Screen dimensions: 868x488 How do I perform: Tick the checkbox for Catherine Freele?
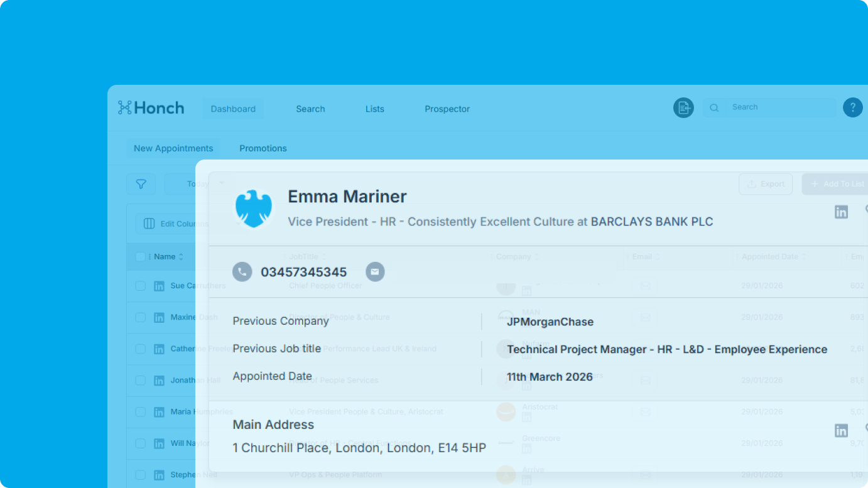pos(140,349)
